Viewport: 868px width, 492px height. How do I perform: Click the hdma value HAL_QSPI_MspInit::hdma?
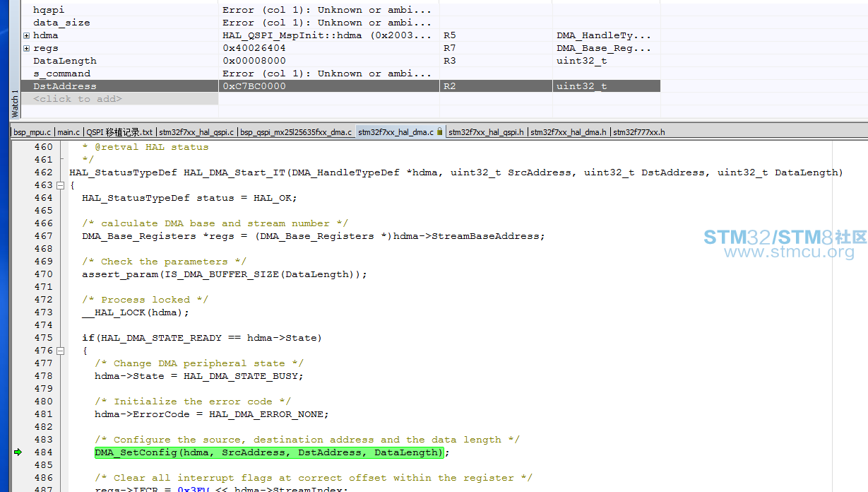tap(327, 35)
